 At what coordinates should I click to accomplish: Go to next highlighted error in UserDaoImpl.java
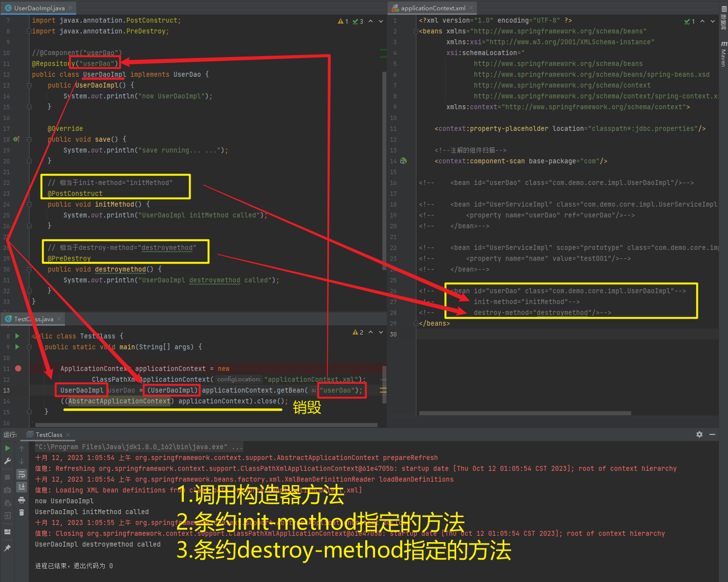tap(381, 21)
